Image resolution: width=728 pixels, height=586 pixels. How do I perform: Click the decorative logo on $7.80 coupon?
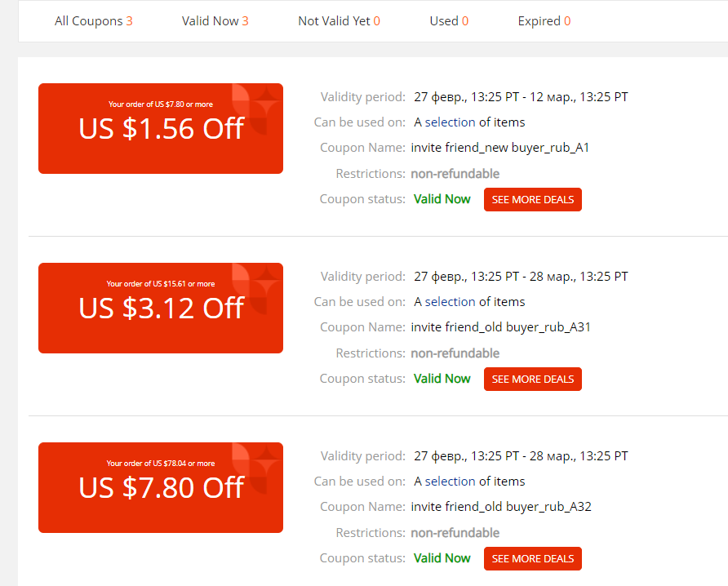[257, 468]
